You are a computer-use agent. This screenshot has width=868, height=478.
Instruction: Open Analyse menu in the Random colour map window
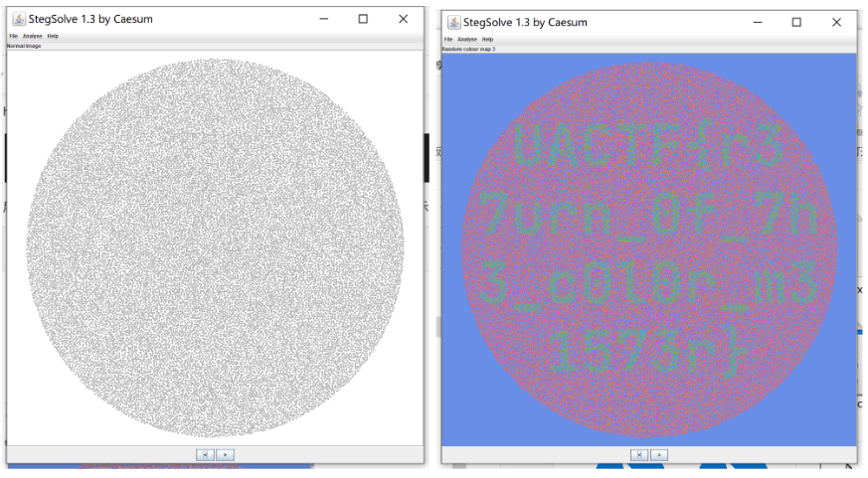[x=466, y=39]
